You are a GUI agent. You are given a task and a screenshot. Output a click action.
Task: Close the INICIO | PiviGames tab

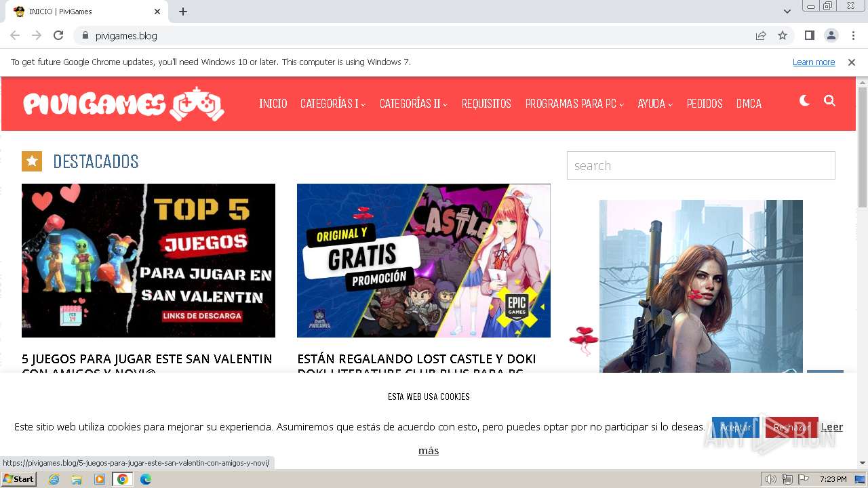pos(157,12)
